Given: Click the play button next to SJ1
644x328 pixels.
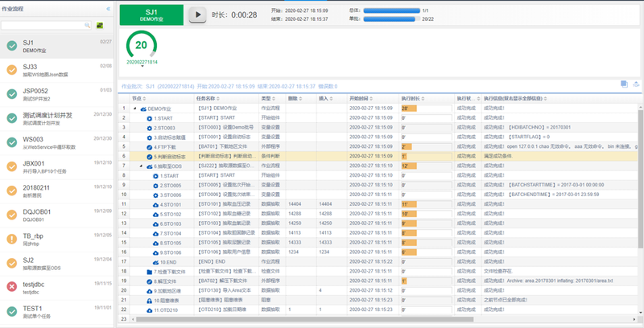Looking at the screenshot, I should pos(197,15).
